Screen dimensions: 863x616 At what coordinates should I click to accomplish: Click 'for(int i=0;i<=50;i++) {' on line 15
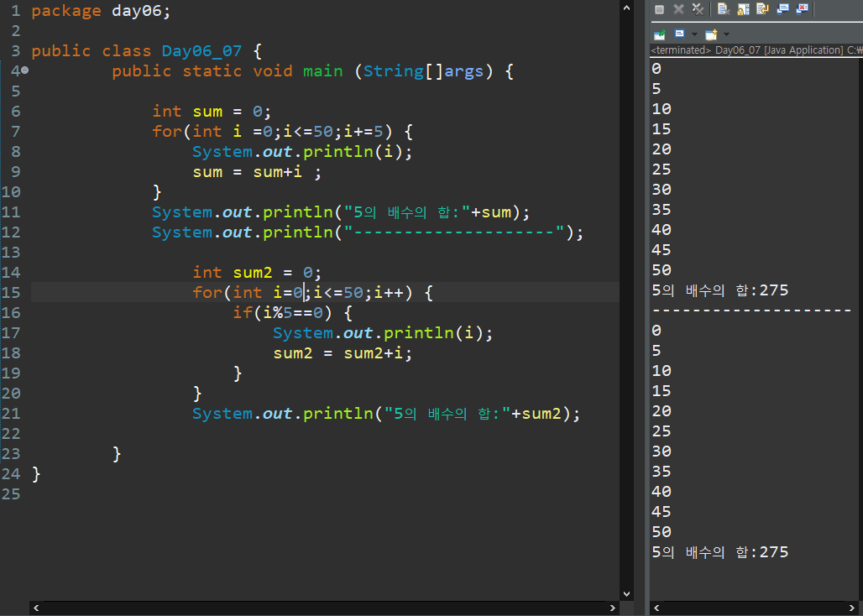[312, 293]
